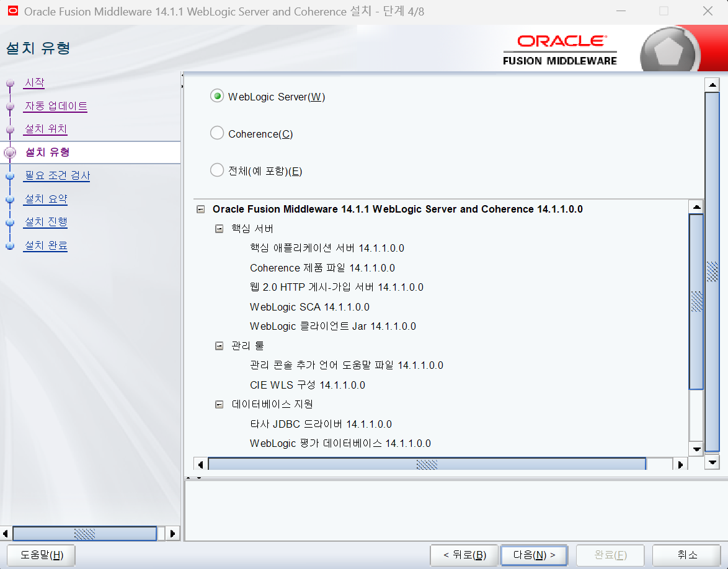728x569 pixels.
Task: Select 타사 JDBC 드라이버 14.1.1.0.0 row
Action: [x=321, y=424]
